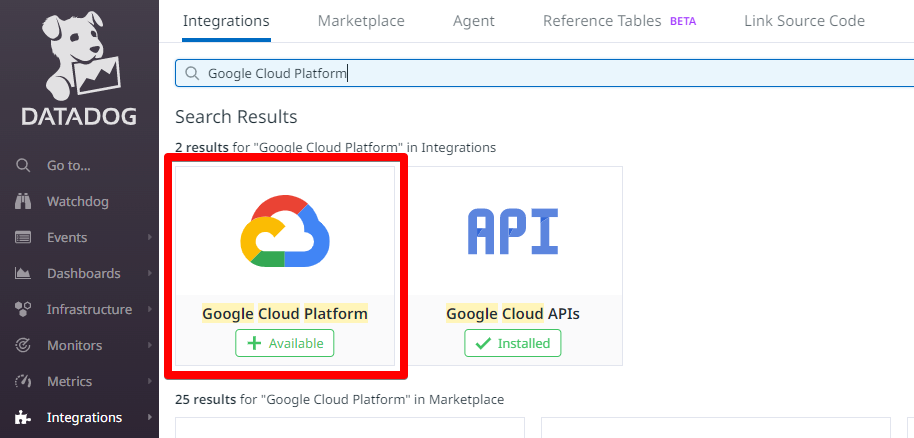Click the magnifier icon in search field
This screenshot has width=914, height=438.
[x=192, y=73]
